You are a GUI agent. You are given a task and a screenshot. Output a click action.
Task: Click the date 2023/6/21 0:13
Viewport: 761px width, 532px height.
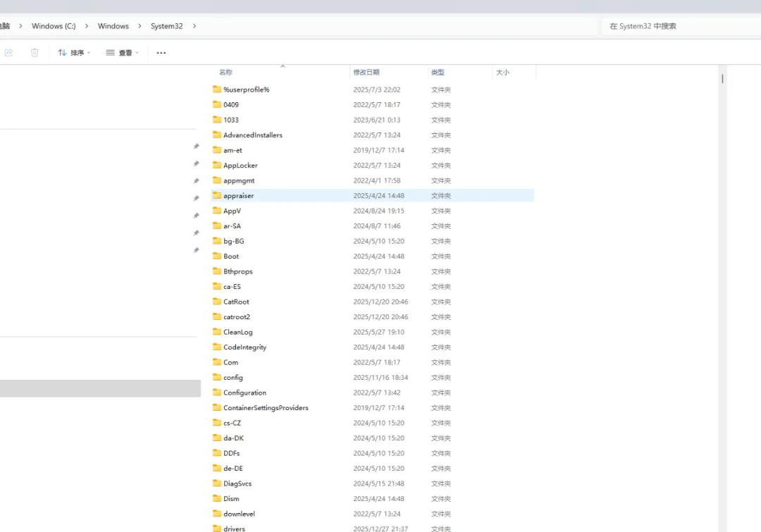click(376, 119)
